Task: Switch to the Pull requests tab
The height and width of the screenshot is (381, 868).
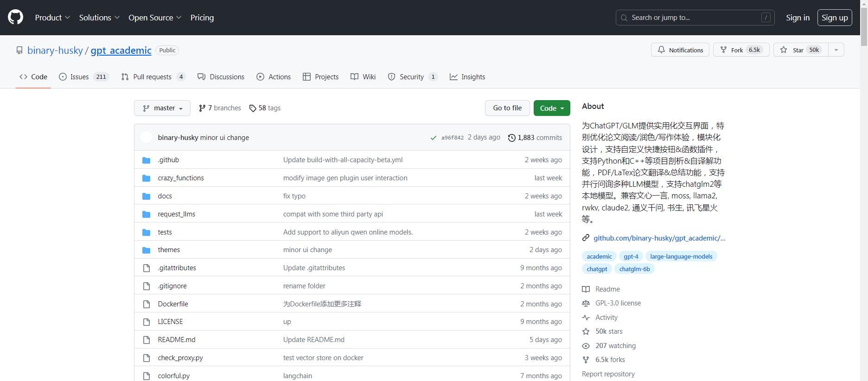Action: pyautogui.click(x=153, y=77)
